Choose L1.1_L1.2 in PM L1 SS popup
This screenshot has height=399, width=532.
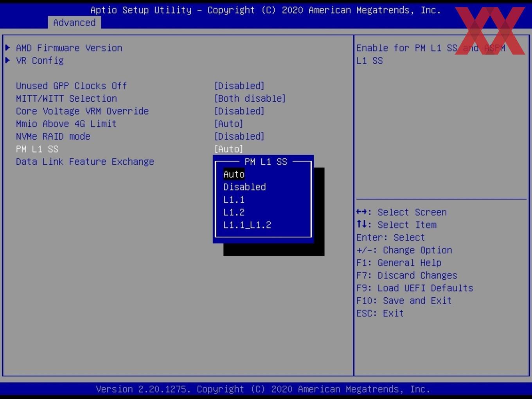click(247, 225)
